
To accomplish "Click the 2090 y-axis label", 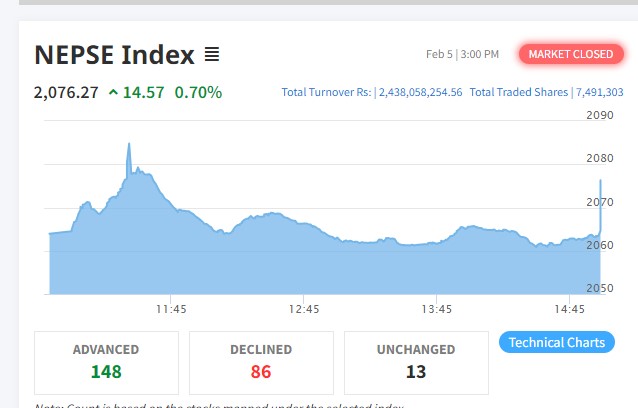I will (600, 115).
